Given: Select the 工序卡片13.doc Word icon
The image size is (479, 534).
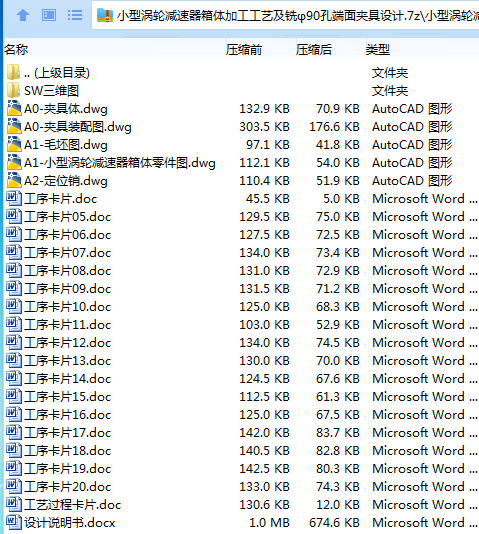Looking at the screenshot, I should [x=14, y=361].
